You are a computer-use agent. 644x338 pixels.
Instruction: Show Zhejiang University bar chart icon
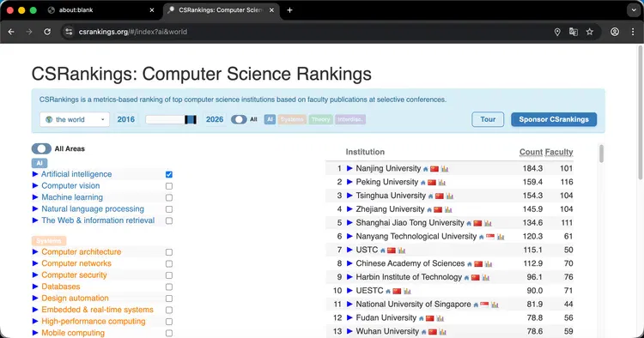pyautogui.click(x=448, y=209)
